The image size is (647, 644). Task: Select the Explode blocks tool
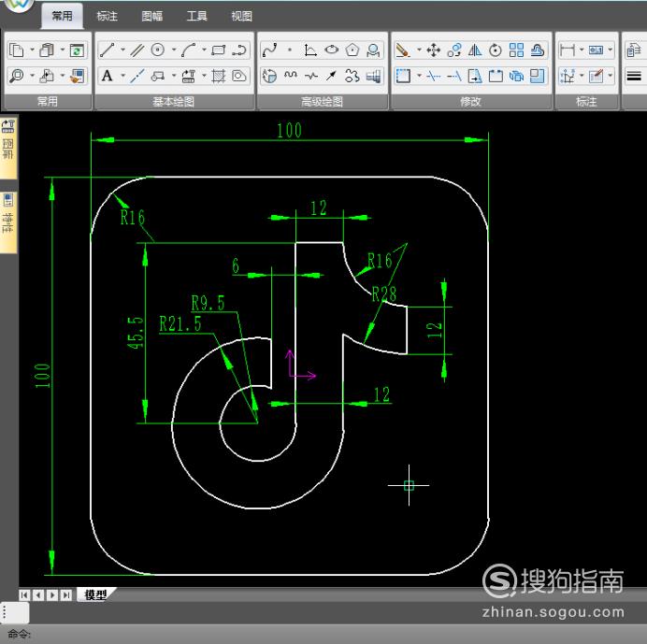[516, 76]
